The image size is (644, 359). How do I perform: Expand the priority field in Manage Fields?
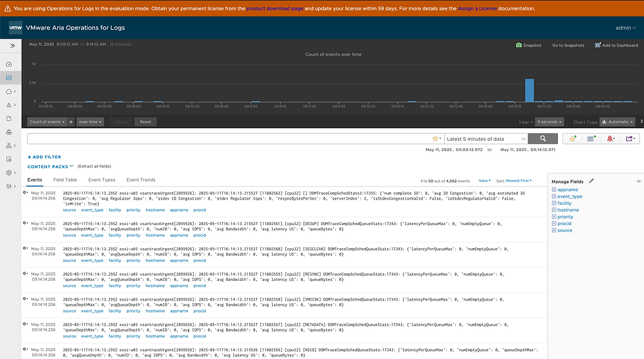pos(554,217)
